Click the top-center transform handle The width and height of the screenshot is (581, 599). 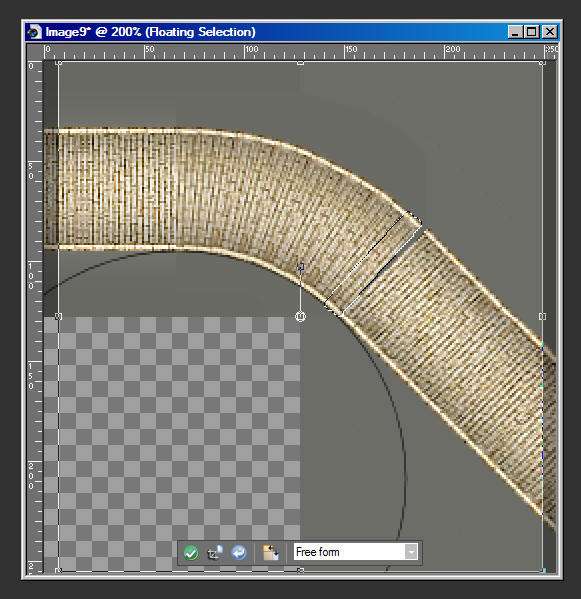[x=300, y=63]
